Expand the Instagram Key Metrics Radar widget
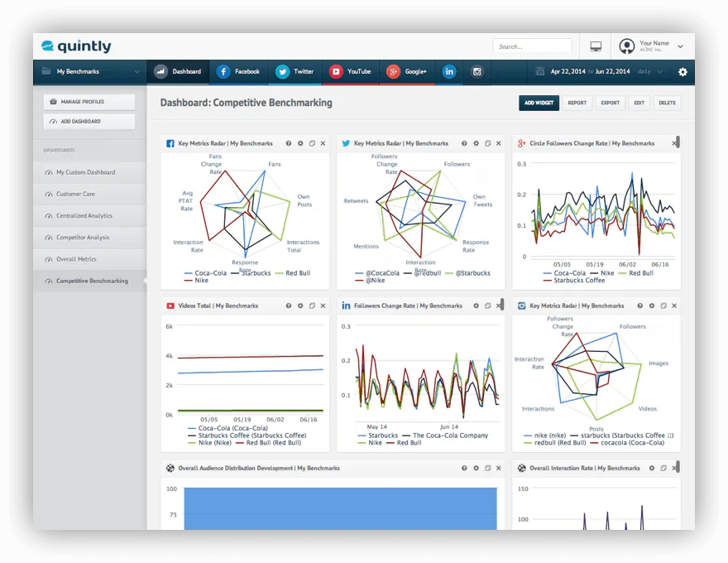This screenshot has width=728, height=563. click(663, 306)
